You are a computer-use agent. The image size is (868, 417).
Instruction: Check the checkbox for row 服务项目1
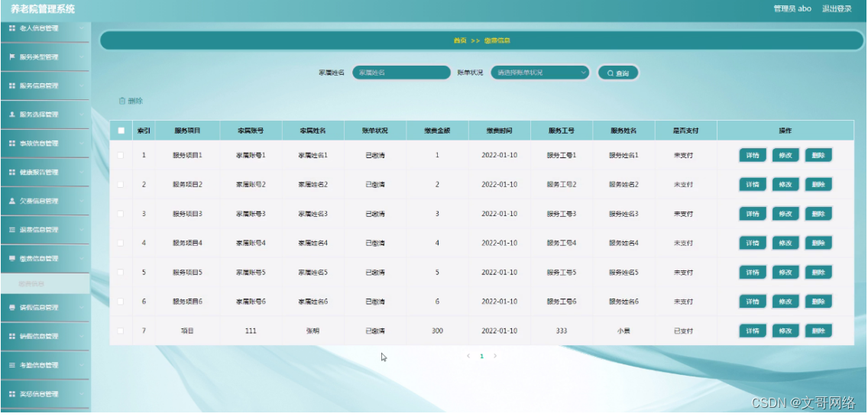click(121, 155)
